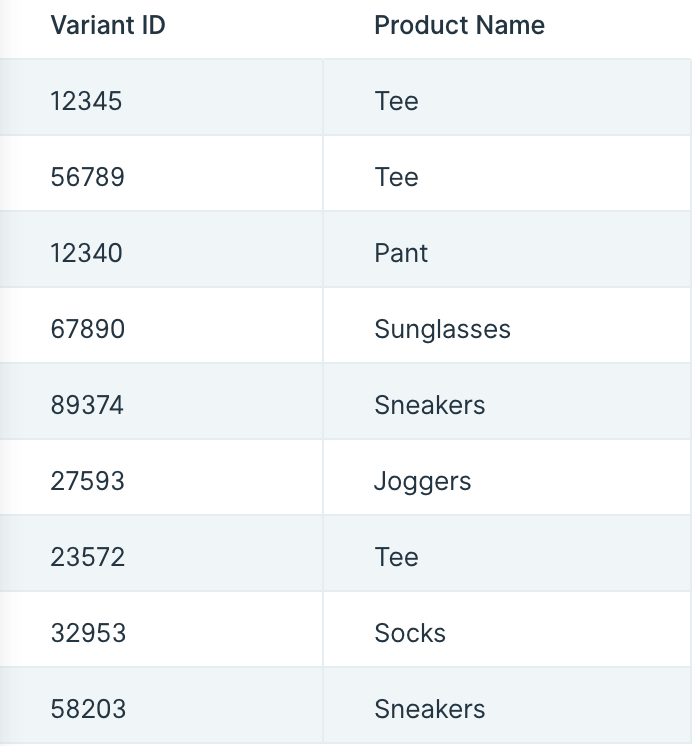
Task: Select the Joggers product cell
Action: click(x=507, y=477)
